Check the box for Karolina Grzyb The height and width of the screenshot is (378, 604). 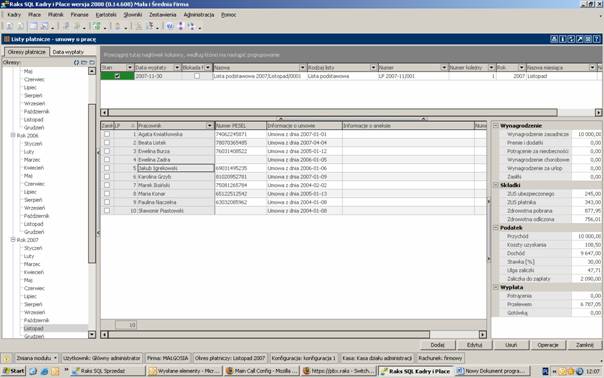(107, 176)
